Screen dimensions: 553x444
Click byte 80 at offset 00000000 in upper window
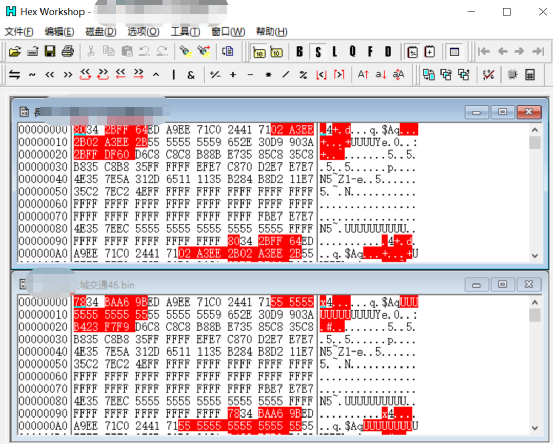tap(80, 130)
